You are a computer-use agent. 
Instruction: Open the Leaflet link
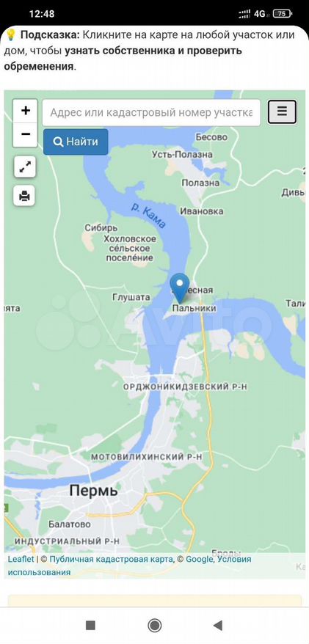pos(21,559)
